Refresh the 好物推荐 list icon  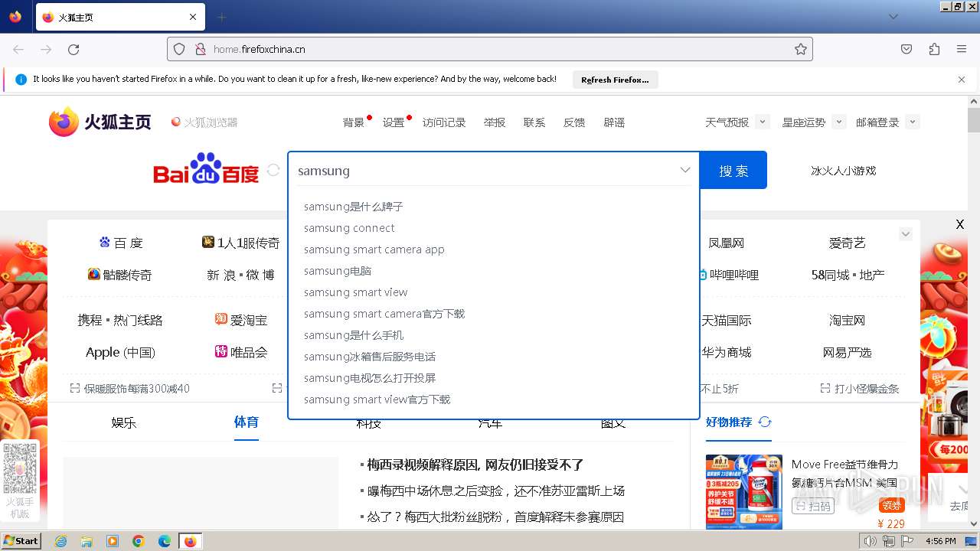764,422
